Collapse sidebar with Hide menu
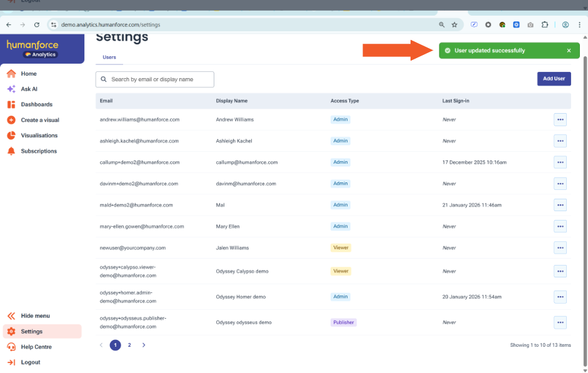 tap(35, 316)
